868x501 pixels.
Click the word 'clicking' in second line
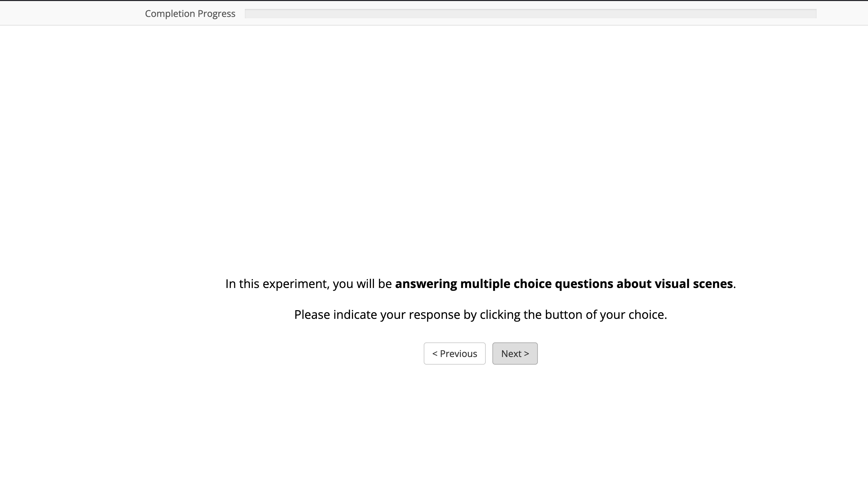coord(500,315)
